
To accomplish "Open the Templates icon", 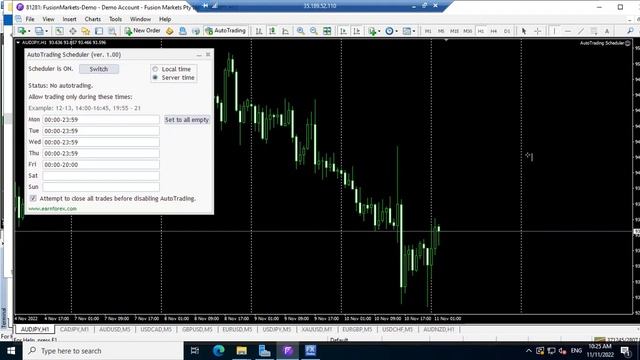I will pos(407,31).
